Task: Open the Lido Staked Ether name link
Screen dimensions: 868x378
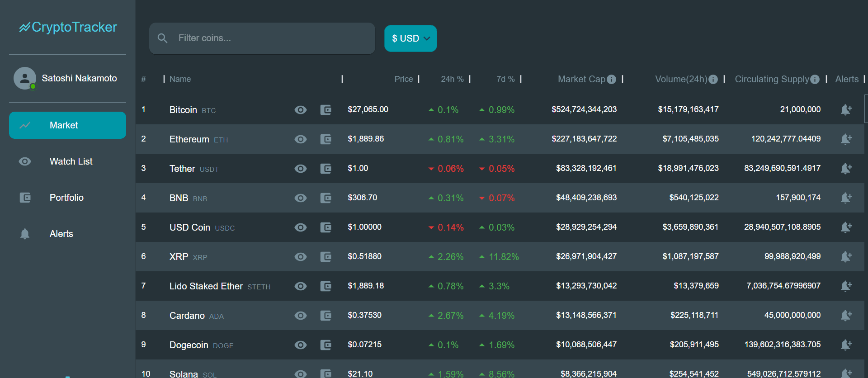Action: click(x=206, y=286)
